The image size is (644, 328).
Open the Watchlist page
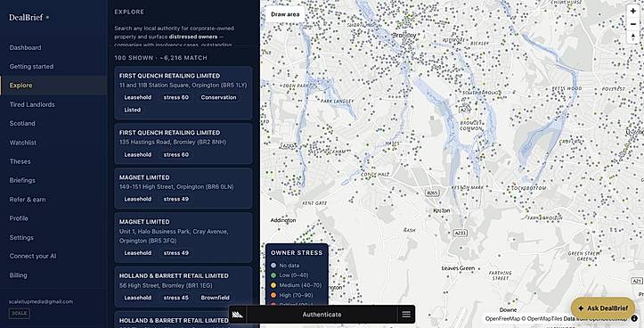tap(23, 143)
